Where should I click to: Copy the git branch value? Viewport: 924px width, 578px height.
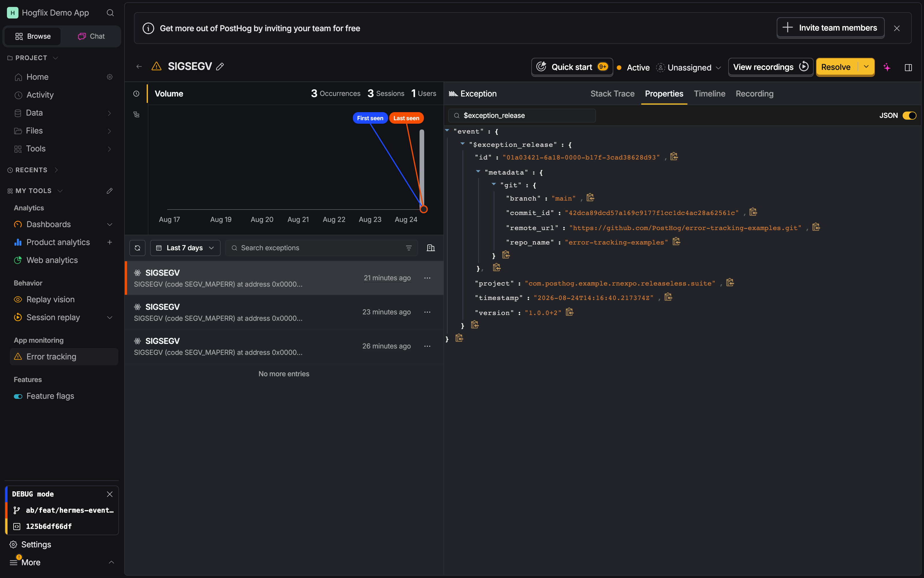[590, 198]
